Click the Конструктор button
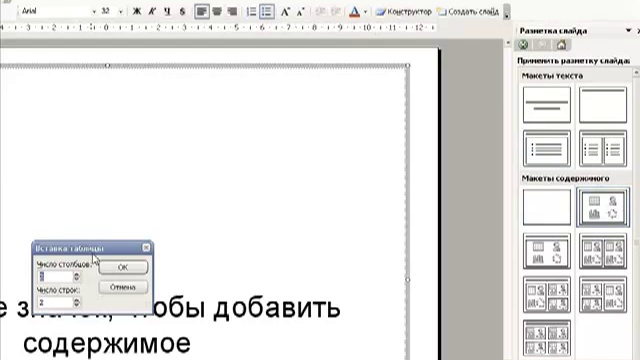This screenshot has height=360, width=640. pyautogui.click(x=403, y=12)
